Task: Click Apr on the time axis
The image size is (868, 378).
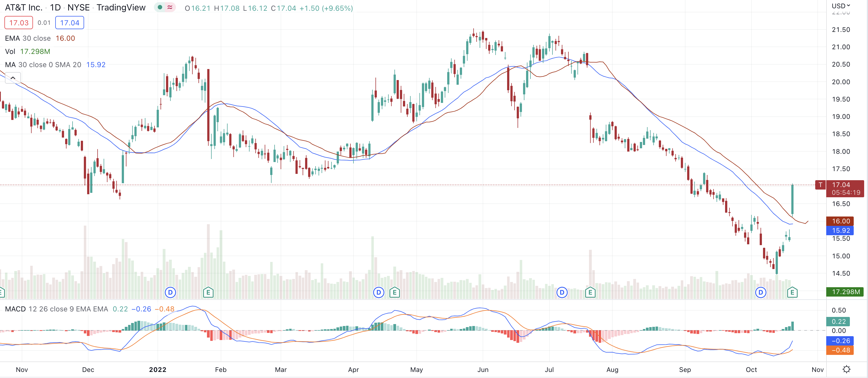Action: (353, 369)
